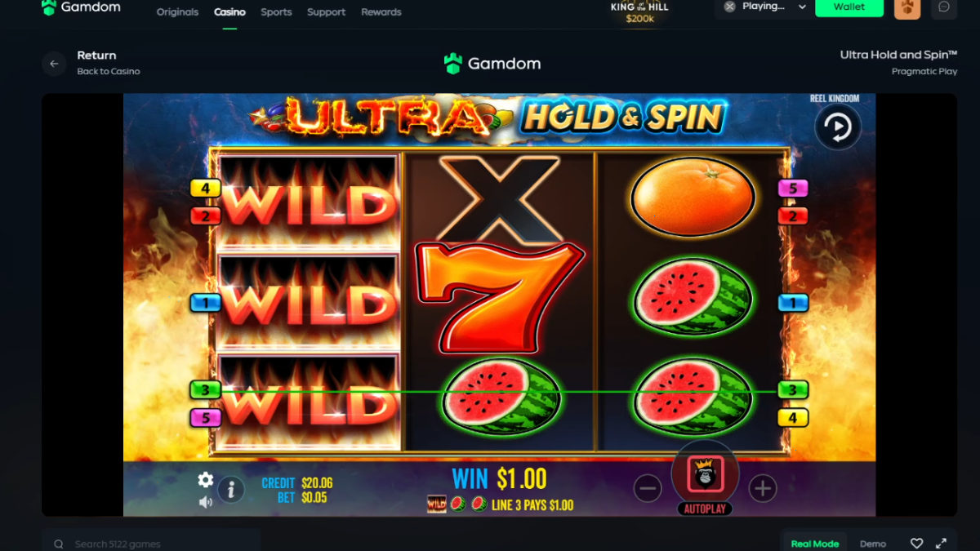Toggle the Autoplay option

click(705, 509)
